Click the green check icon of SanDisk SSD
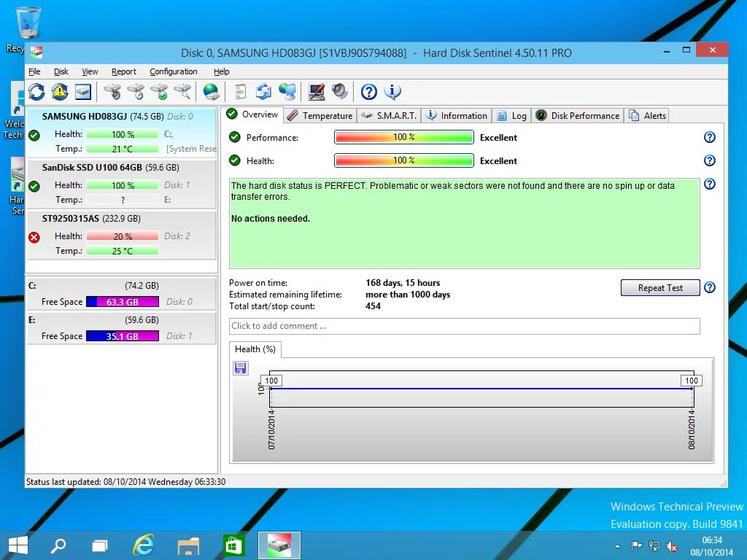This screenshot has width=747, height=560. [x=34, y=186]
